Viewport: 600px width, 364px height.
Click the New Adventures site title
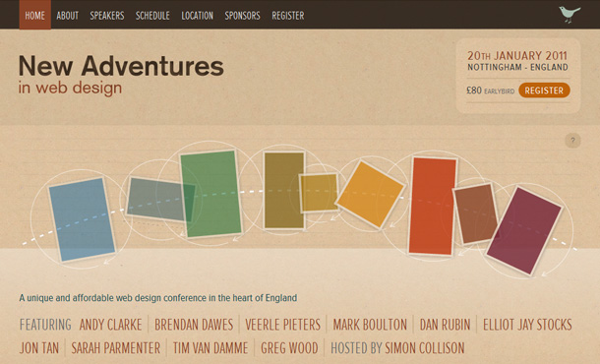click(x=121, y=66)
